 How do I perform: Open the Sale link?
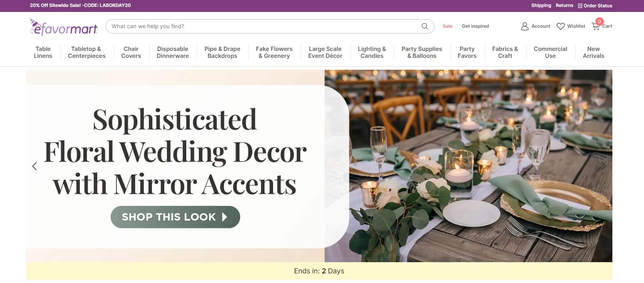click(x=448, y=26)
